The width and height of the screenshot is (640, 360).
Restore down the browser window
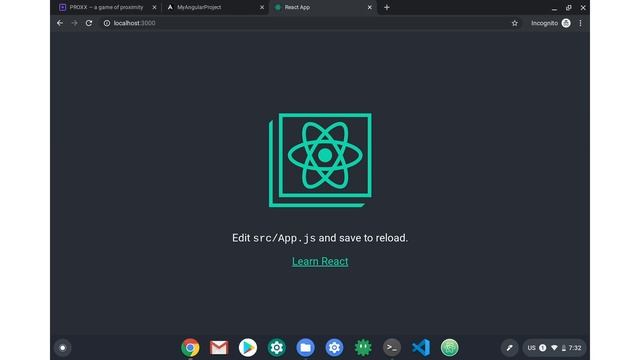pos(569,8)
